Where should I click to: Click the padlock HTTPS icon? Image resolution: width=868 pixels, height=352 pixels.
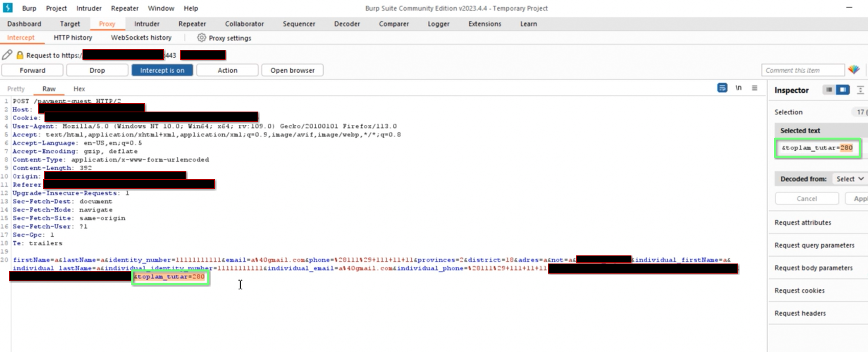click(x=19, y=55)
